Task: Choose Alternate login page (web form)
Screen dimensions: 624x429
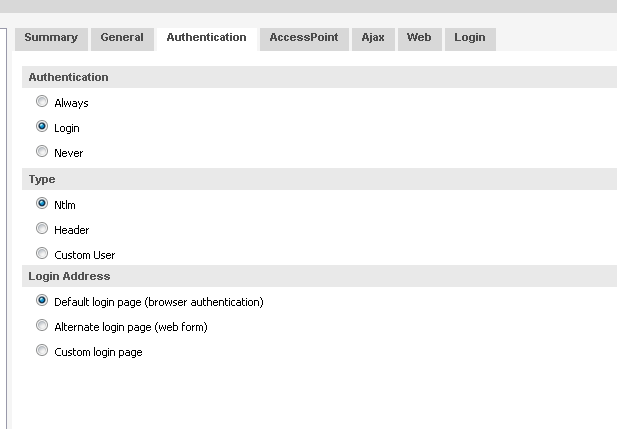Action: (x=42, y=326)
